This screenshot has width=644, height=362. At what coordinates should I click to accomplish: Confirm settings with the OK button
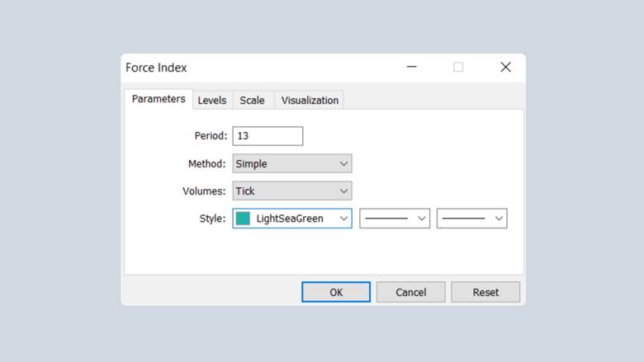pos(336,292)
